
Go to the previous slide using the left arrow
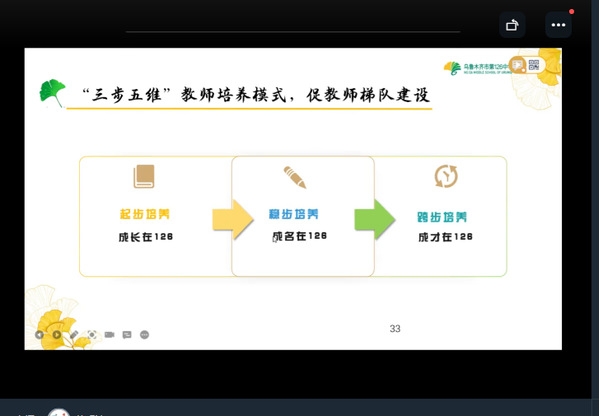pos(39,335)
